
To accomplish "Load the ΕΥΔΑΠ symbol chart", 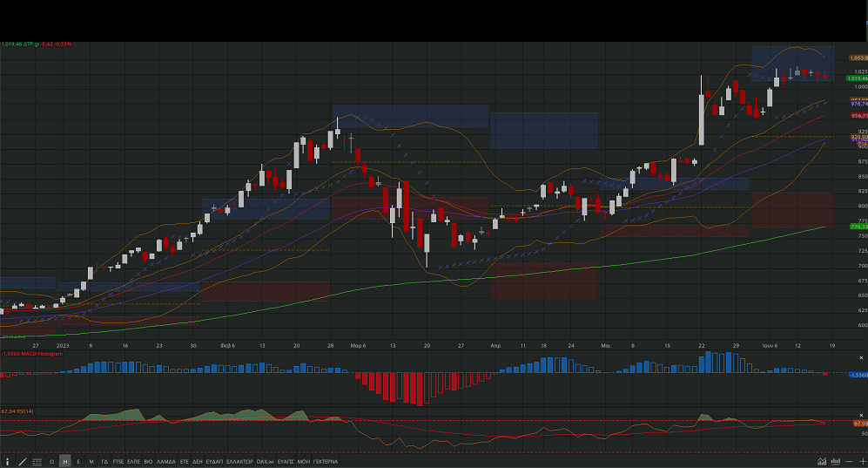I will tap(215, 461).
